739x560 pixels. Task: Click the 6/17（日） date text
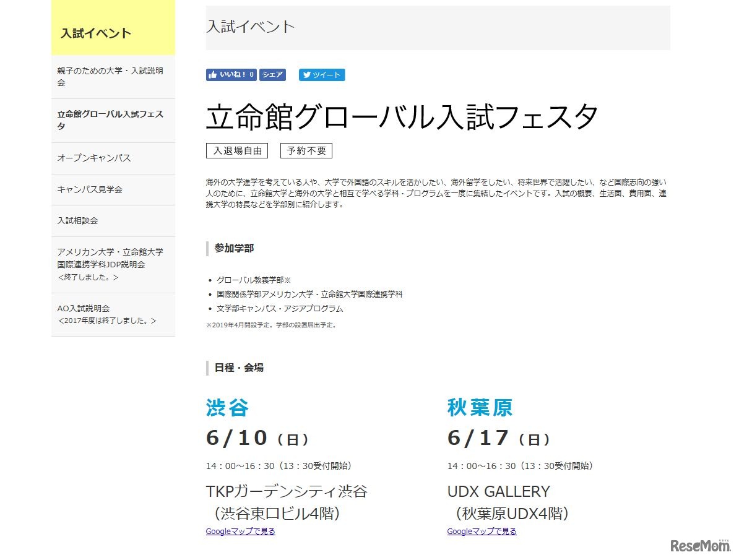tap(499, 438)
